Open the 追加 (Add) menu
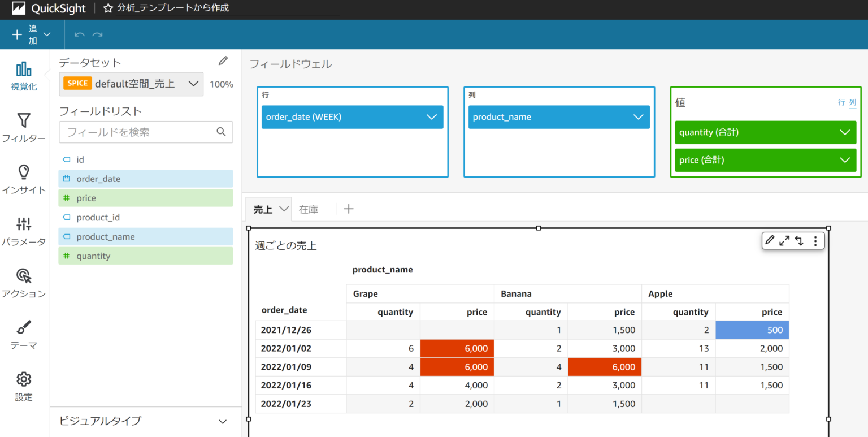 32,34
